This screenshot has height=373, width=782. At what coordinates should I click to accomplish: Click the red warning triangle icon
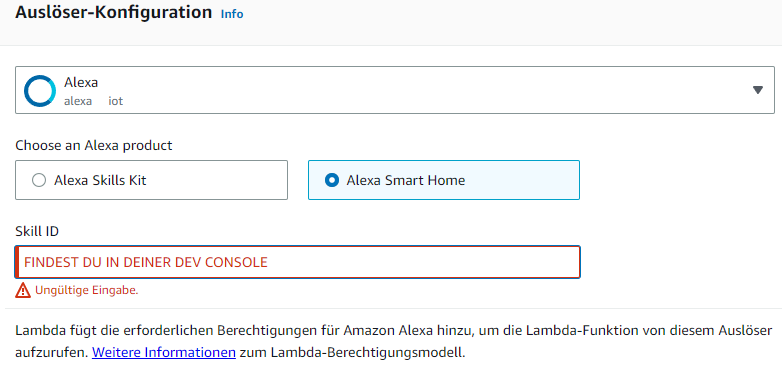pyautogui.click(x=23, y=290)
